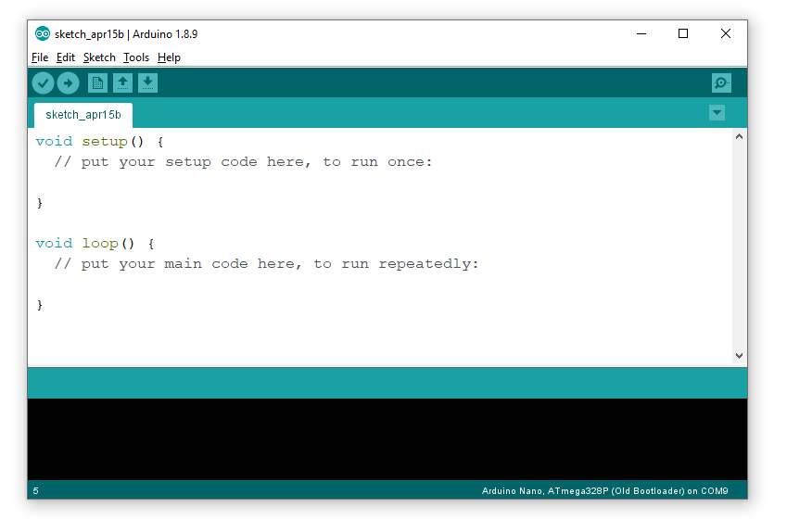Open the Sketch menu
This screenshot has height=532, width=787.
point(99,57)
